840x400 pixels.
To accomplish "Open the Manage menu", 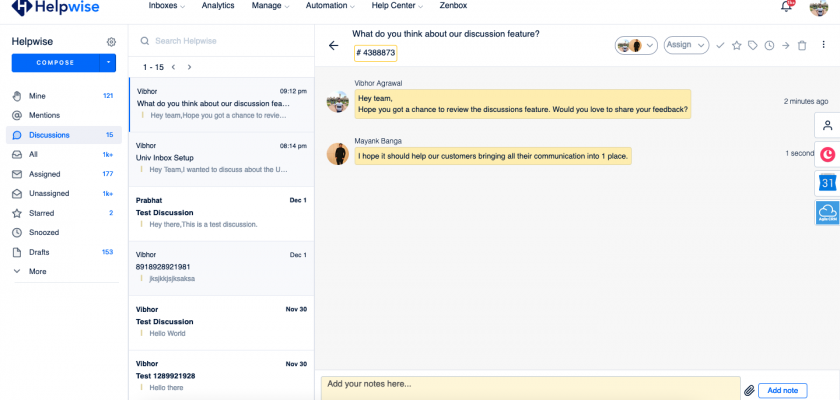I will click(271, 6).
